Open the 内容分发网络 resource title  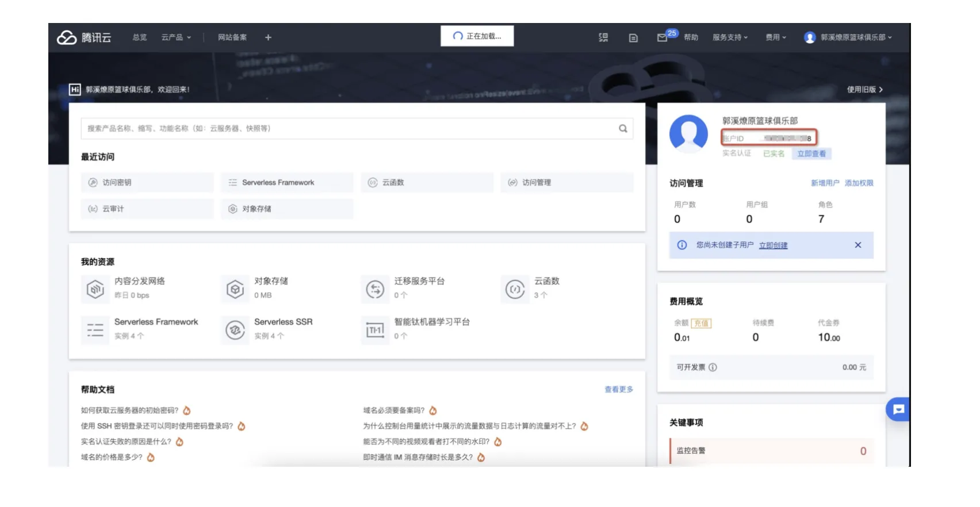[x=140, y=281]
